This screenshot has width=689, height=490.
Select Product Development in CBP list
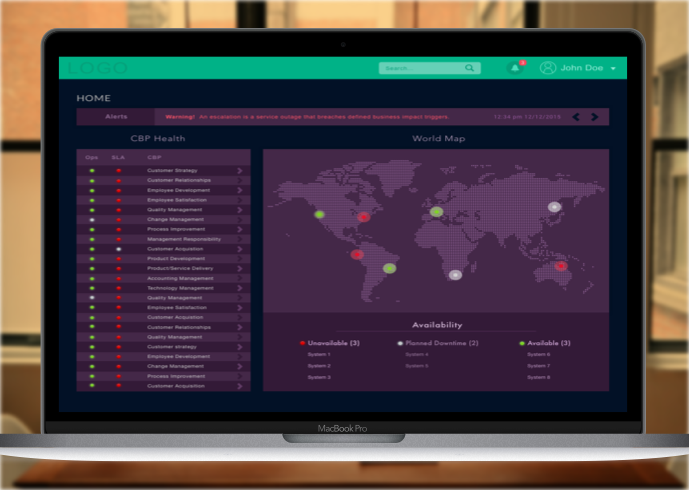(x=176, y=258)
